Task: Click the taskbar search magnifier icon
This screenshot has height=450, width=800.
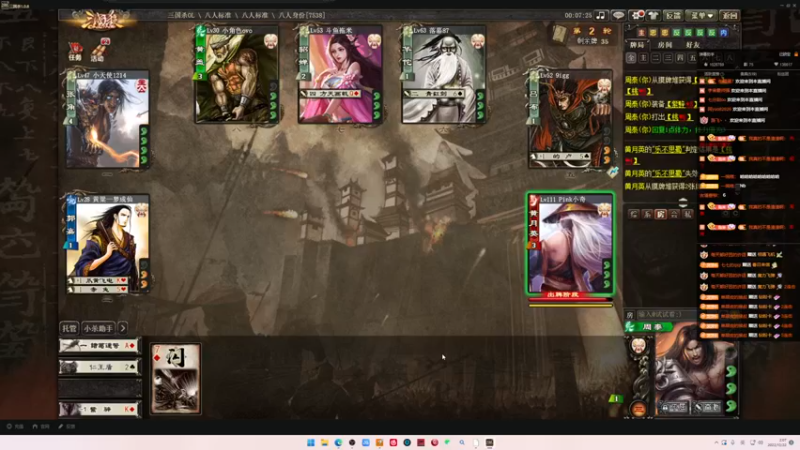Action: (462, 442)
